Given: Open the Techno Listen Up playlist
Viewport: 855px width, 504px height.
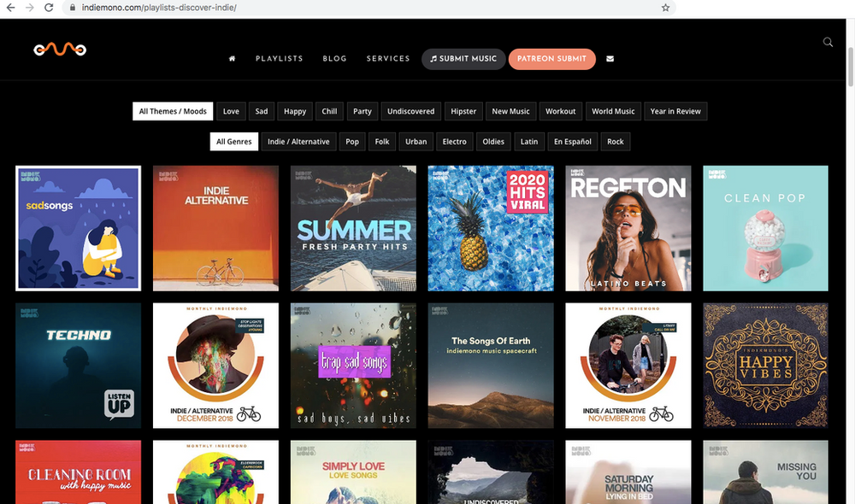Looking at the screenshot, I should click(x=79, y=366).
